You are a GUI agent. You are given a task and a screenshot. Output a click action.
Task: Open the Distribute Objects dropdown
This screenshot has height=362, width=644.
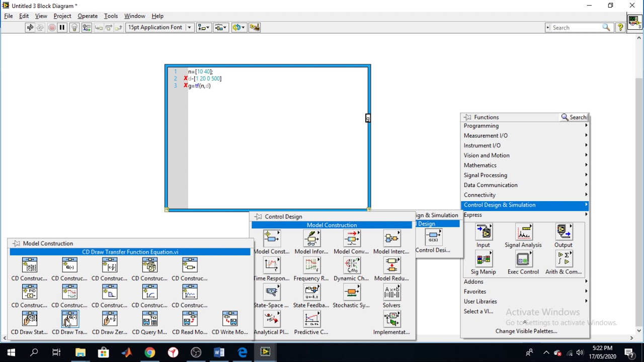[221, 28]
